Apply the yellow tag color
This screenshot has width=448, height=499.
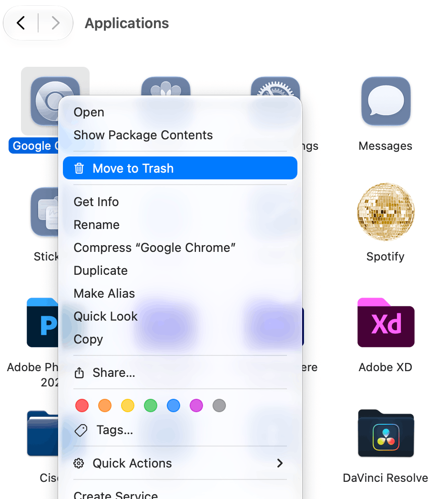[128, 406]
